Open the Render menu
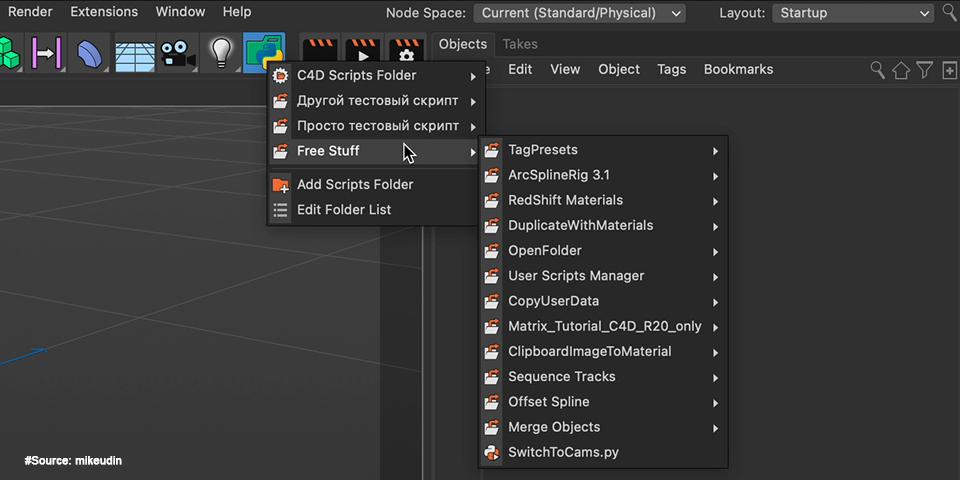Screen dimensions: 960x480 pos(30,12)
